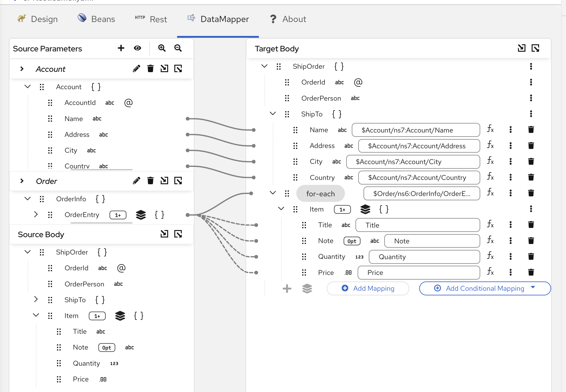Collapse the OrderInfo node
566x392 pixels.
[x=28, y=199]
